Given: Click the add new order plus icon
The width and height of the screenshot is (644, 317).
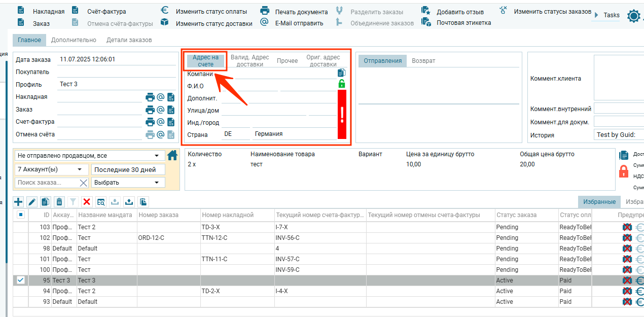Looking at the screenshot, I should tap(18, 202).
